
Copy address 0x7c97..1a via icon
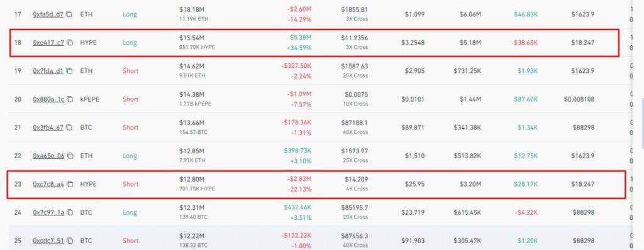[70, 213]
